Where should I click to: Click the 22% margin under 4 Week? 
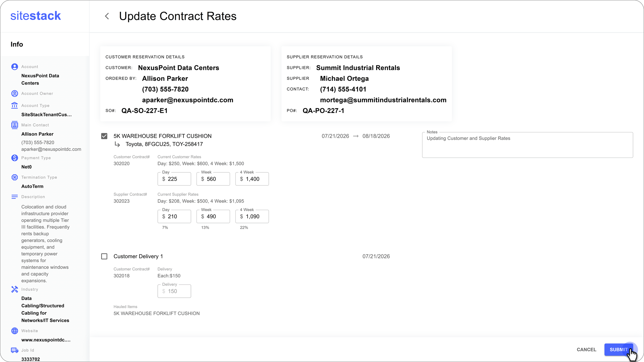click(244, 227)
